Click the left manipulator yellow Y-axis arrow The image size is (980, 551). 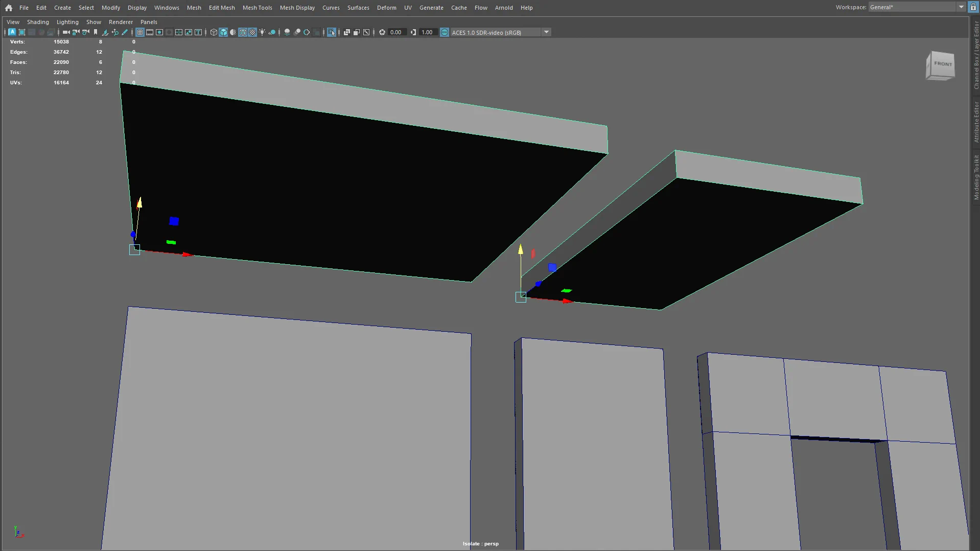[x=139, y=202]
